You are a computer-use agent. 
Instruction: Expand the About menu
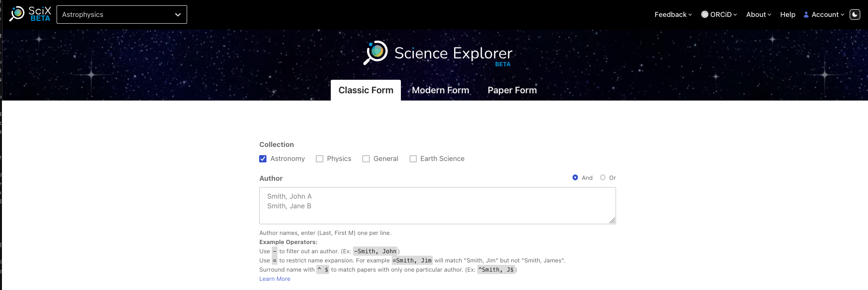758,14
